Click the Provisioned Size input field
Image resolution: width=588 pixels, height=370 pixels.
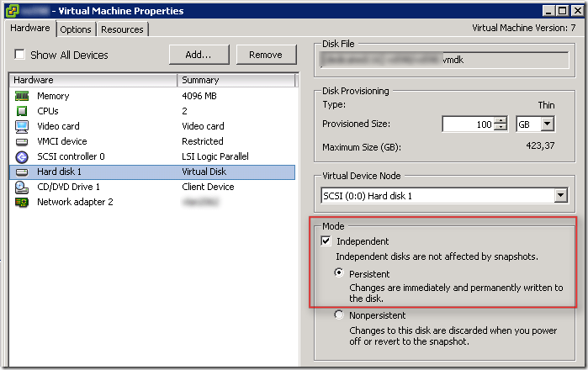pyautogui.click(x=468, y=124)
